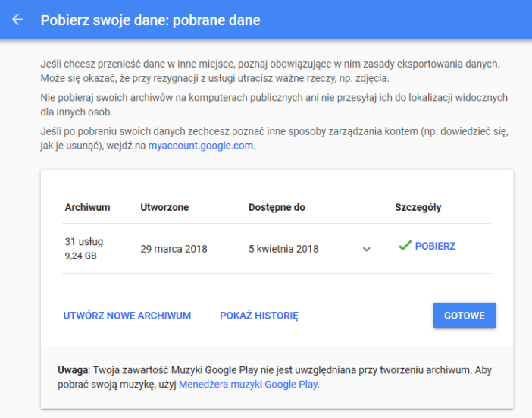The width and height of the screenshot is (532, 418).
Task: Click the 9,24 GB archive size text
Action: click(81, 256)
